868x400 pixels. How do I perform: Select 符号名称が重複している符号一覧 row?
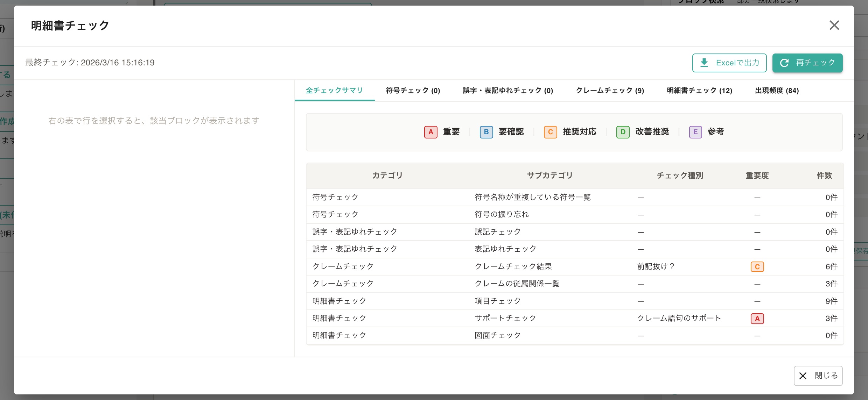point(575,198)
